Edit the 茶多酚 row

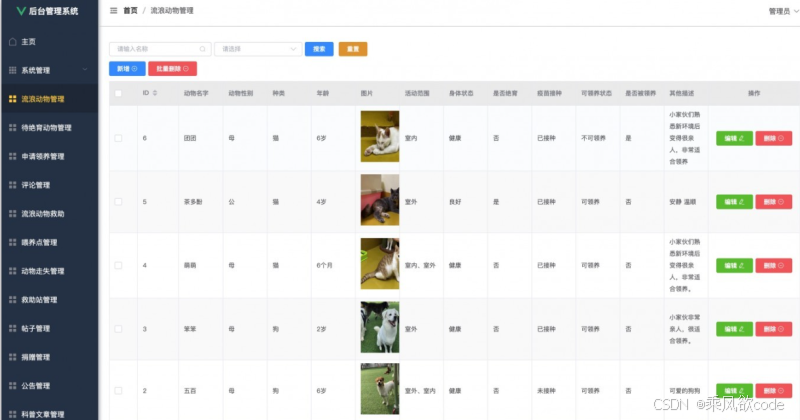[x=734, y=202]
